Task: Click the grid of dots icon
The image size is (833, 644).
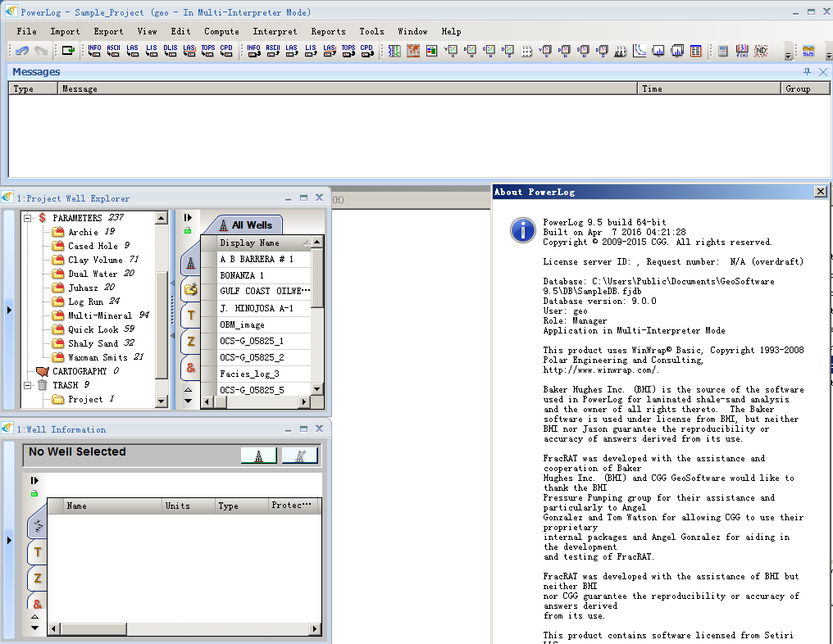Action: point(526,52)
